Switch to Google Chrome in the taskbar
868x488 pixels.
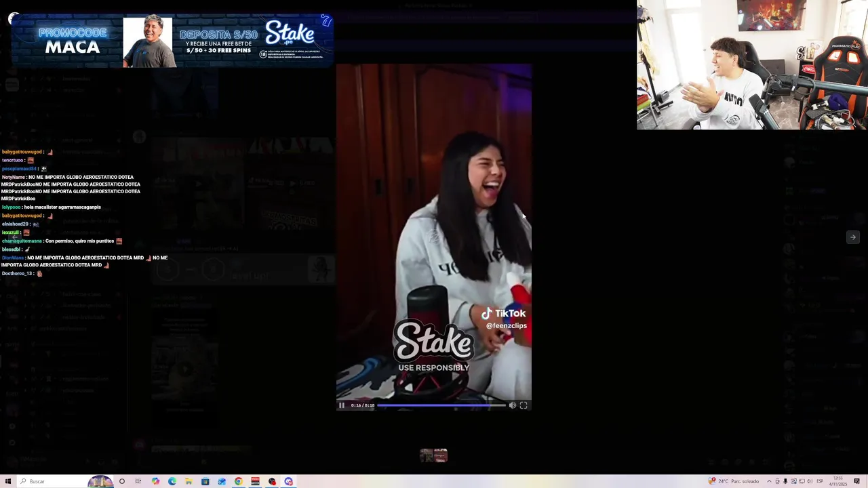[238, 481]
